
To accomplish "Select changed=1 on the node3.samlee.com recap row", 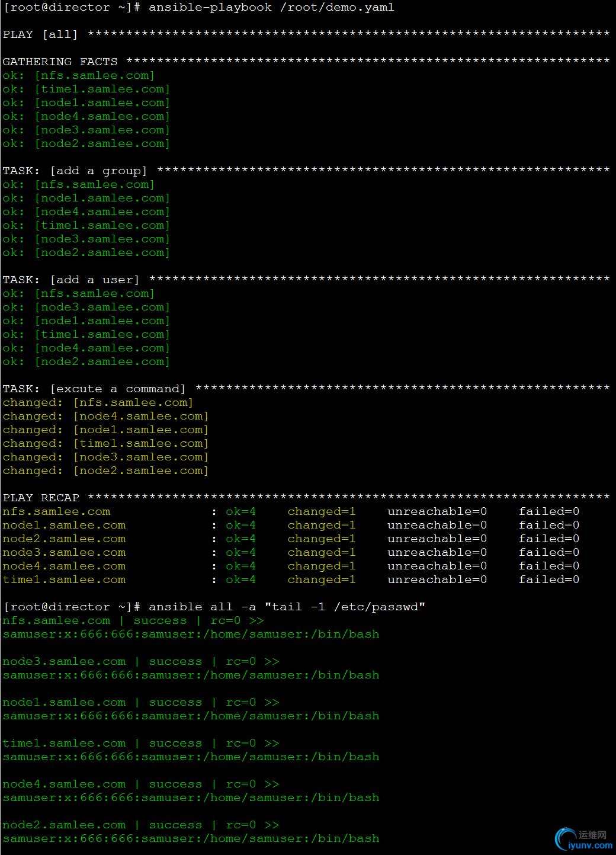I will pos(322,552).
